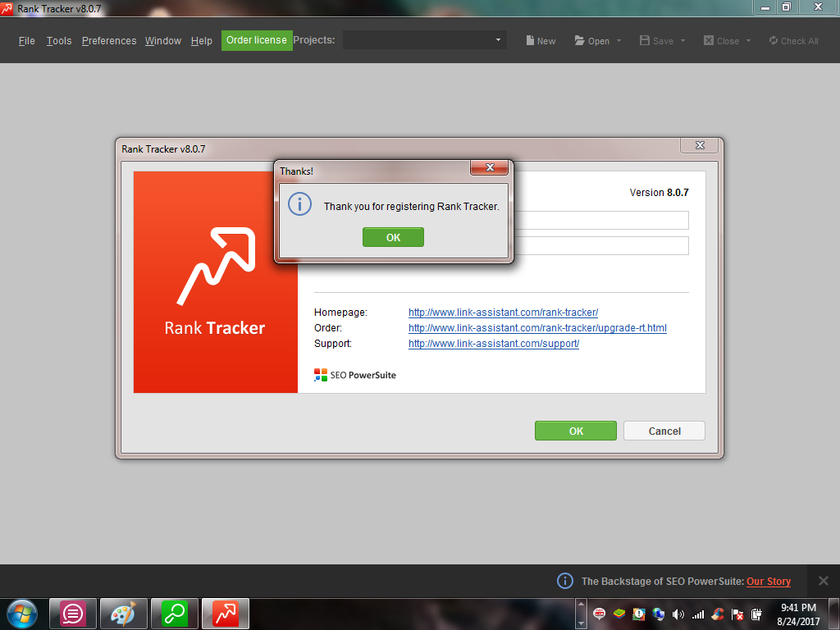This screenshot has height=630, width=840.
Task: Open the Paint app in taskbar
Action: coord(123,614)
